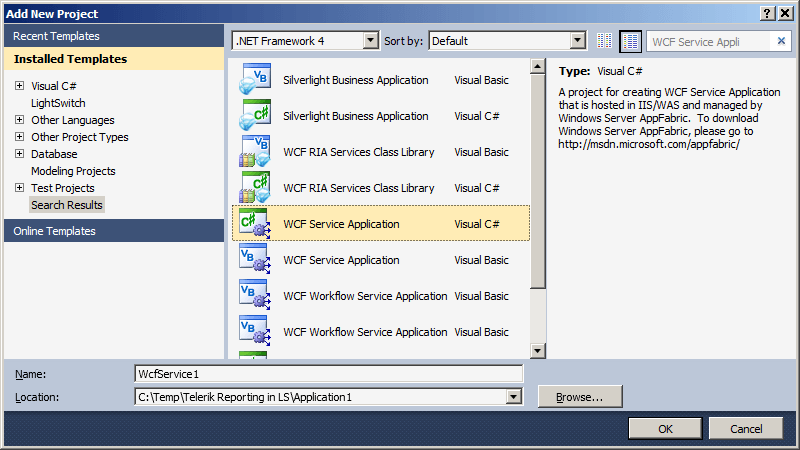Image resolution: width=800 pixels, height=450 pixels.
Task: Select Search Results in the tree
Action: pyautogui.click(x=67, y=205)
